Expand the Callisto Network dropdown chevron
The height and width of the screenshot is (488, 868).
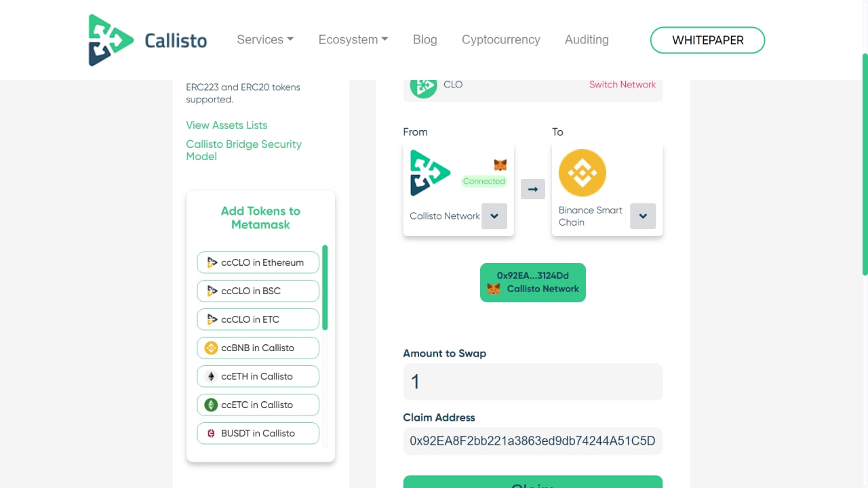point(494,216)
